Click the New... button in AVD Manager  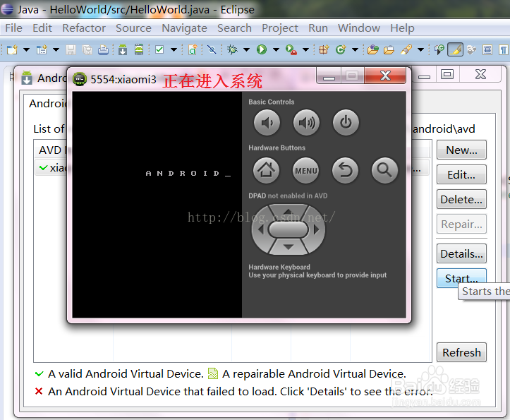pos(461,150)
